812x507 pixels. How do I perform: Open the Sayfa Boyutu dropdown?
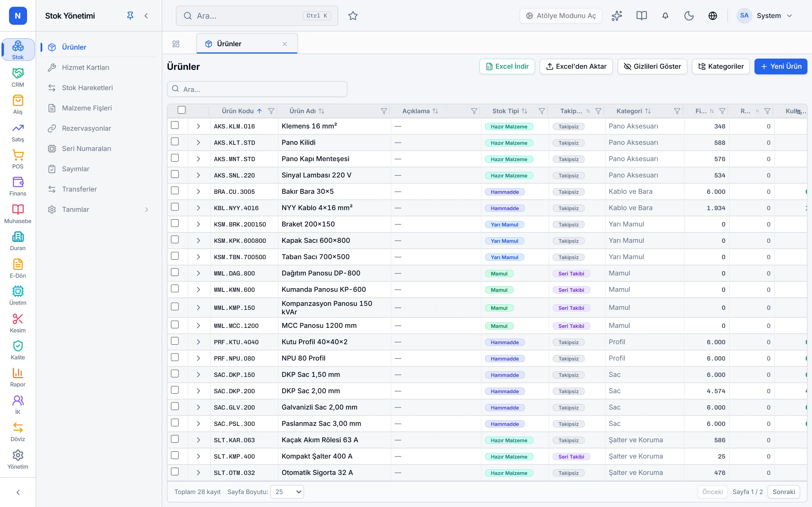[x=287, y=492]
